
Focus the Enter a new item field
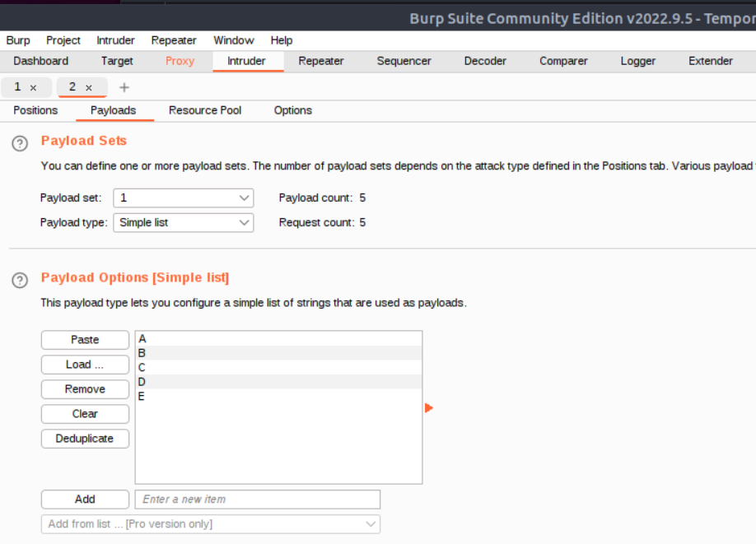coord(257,500)
